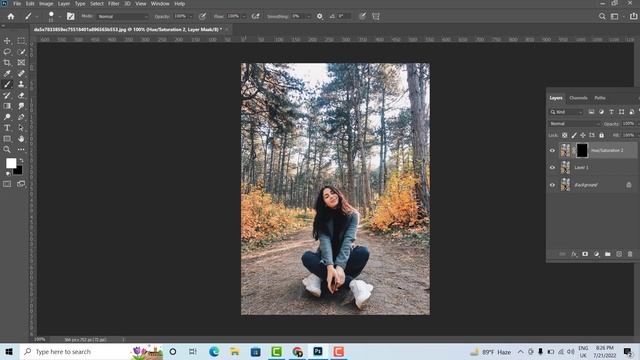This screenshot has width=640, height=360.
Task: Select the Hand tool
Action: click(21, 139)
